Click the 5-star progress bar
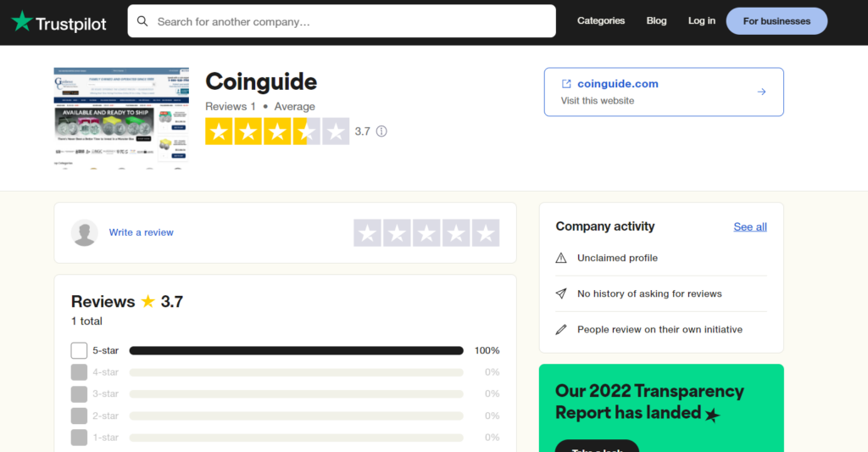The height and width of the screenshot is (452, 868). point(296,350)
